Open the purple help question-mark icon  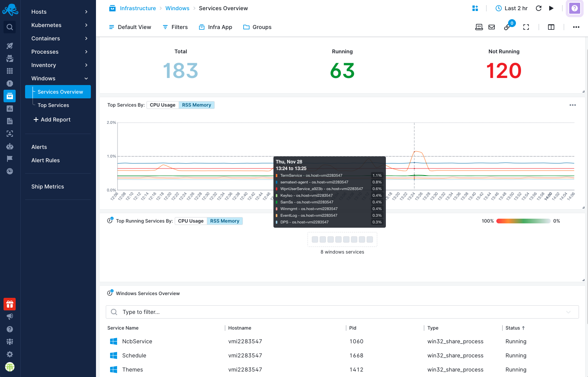(574, 8)
